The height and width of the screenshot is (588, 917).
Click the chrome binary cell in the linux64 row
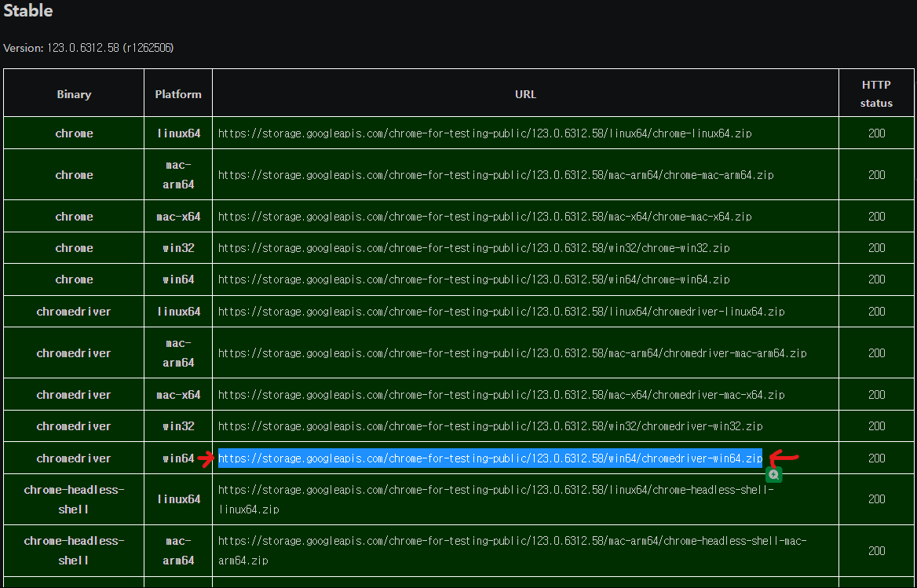pyautogui.click(x=74, y=133)
